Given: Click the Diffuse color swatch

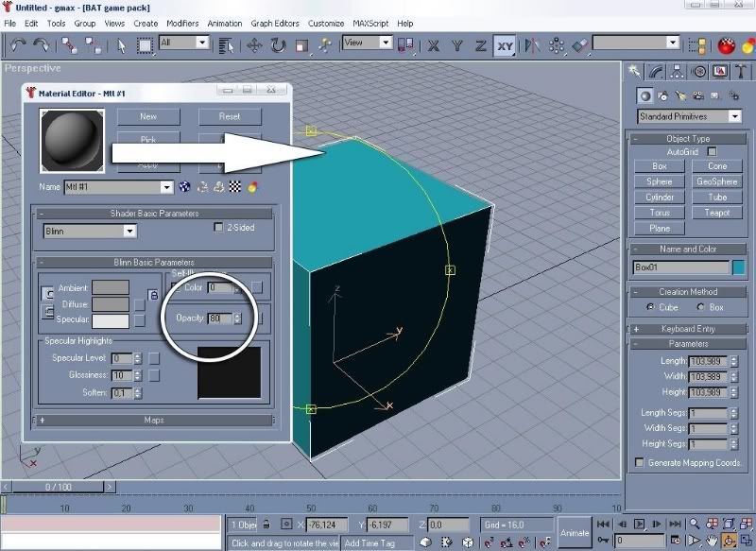Looking at the screenshot, I should point(111,304).
